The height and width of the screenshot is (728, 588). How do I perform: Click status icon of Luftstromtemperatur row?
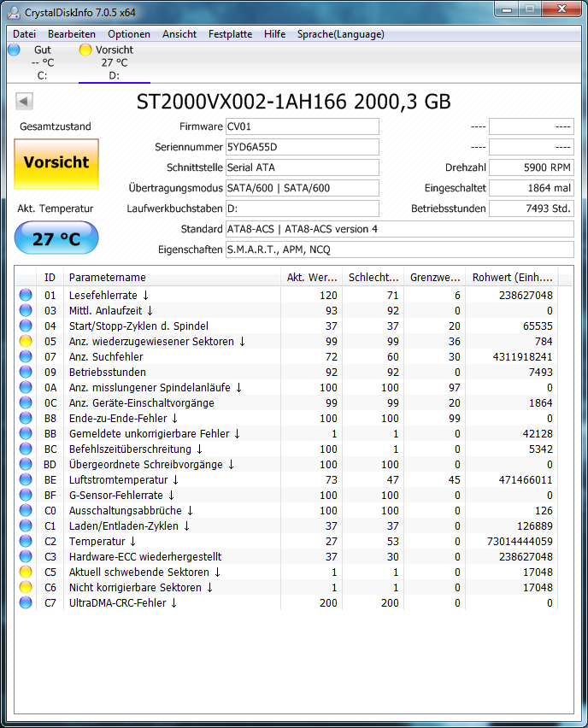tap(26, 479)
